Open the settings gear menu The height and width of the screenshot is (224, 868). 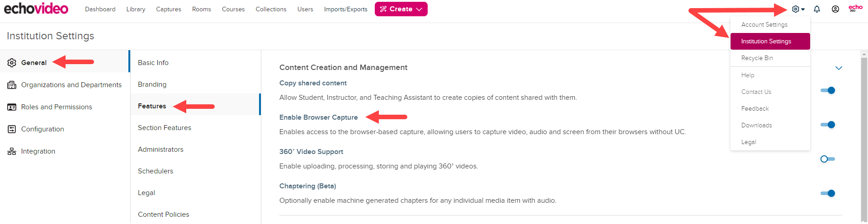click(796, 9)
